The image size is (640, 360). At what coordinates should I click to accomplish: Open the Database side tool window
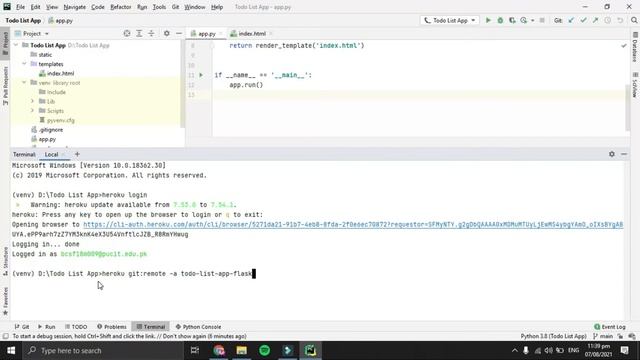(635, 47)
